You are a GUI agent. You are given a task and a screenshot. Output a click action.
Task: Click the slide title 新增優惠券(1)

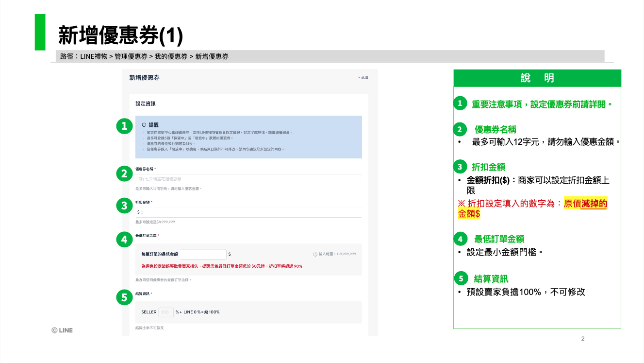click(120, 35)
